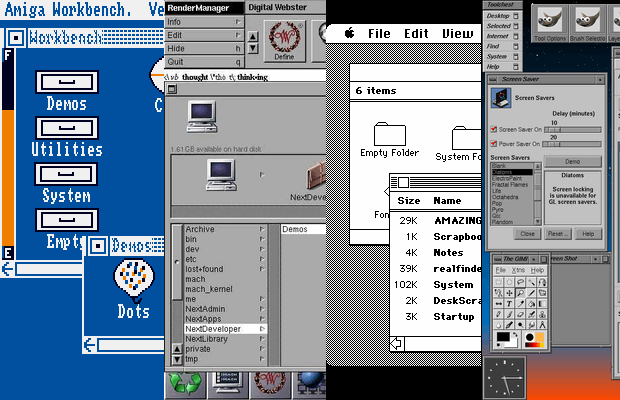The height and width of the screenshot is (400, 620).
Task: Open the System drawer in Amiga Workbench
Action: 67,174
